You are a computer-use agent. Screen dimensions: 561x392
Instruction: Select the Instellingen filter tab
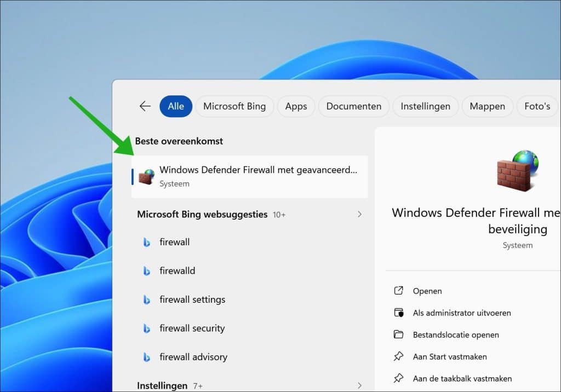(425, 106)
